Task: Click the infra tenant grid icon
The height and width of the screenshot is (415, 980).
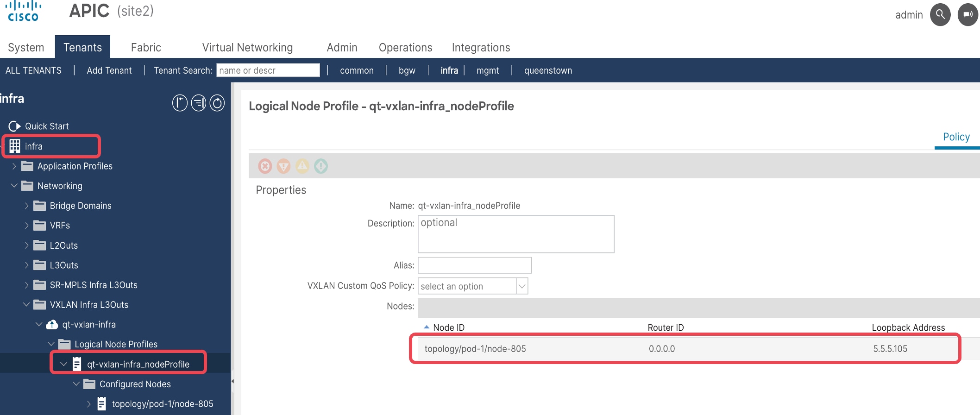Action: click(x=15, y=146)
